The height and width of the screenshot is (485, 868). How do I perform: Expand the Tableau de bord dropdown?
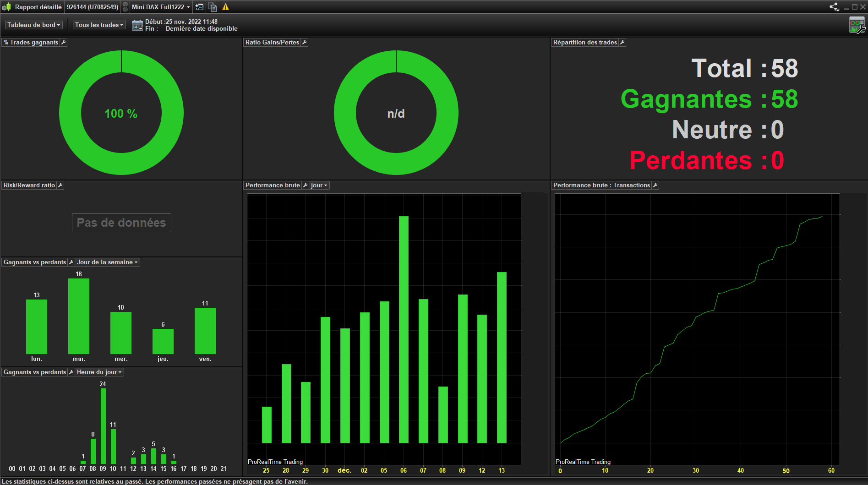[34, 25]
